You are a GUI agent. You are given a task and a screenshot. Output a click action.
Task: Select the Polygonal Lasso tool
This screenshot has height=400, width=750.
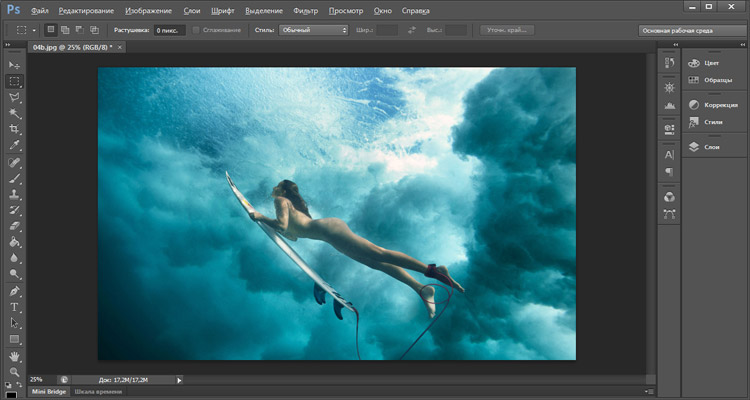coord(14,97)
